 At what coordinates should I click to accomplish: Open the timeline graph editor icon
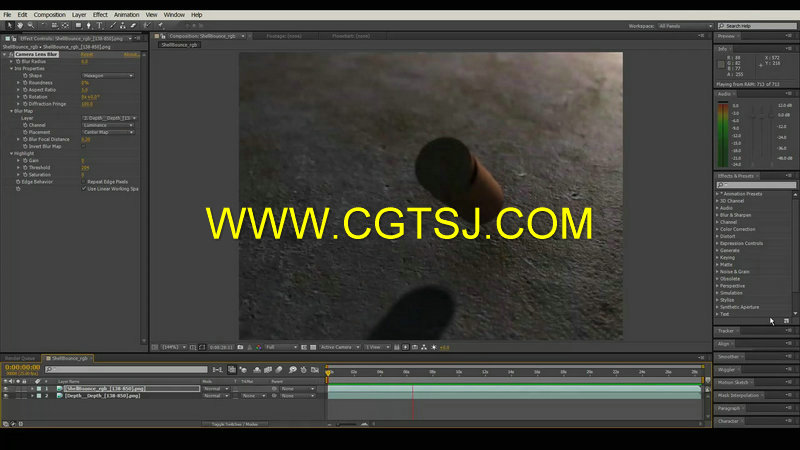[x=315, y=369]
